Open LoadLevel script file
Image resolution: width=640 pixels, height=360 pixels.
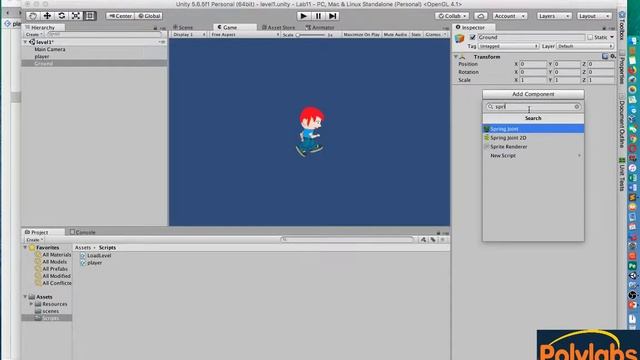click(x=96, y=256)
